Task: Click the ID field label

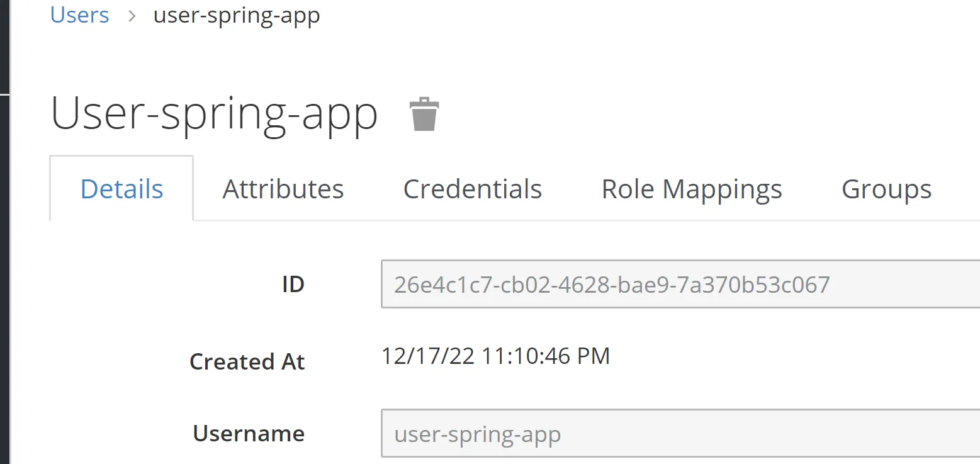Action: (x=293, y=285)
